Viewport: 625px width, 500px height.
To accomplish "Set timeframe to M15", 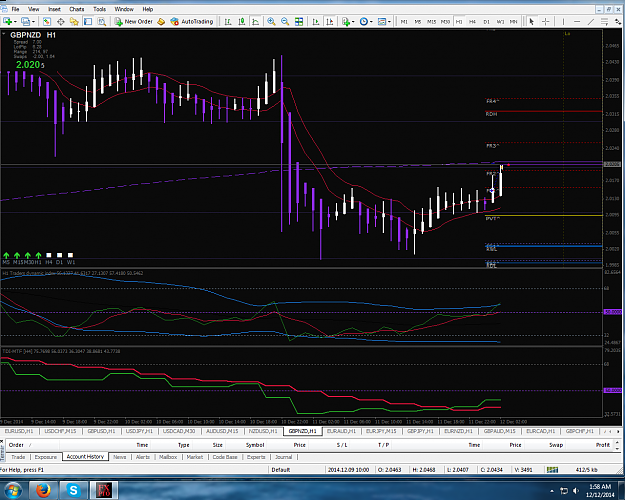I will click(x=431, y=22).
